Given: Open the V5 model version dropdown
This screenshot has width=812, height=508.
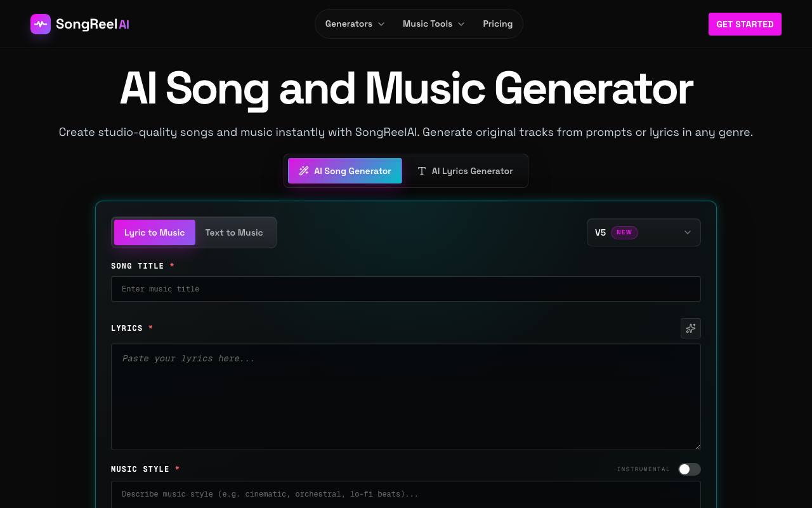Looking at the screenshot, I should point(644,232).
